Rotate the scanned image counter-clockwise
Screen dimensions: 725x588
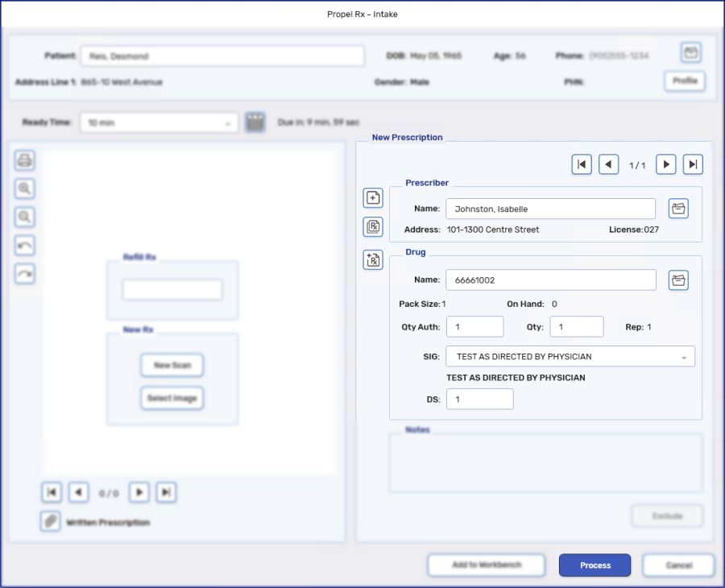(25, 246)
